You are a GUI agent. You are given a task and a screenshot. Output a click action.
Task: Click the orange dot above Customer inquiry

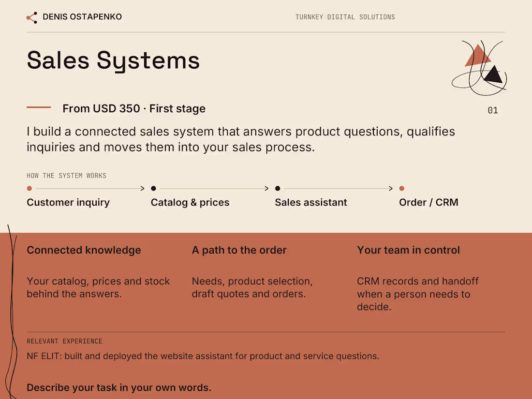point(30,188)
